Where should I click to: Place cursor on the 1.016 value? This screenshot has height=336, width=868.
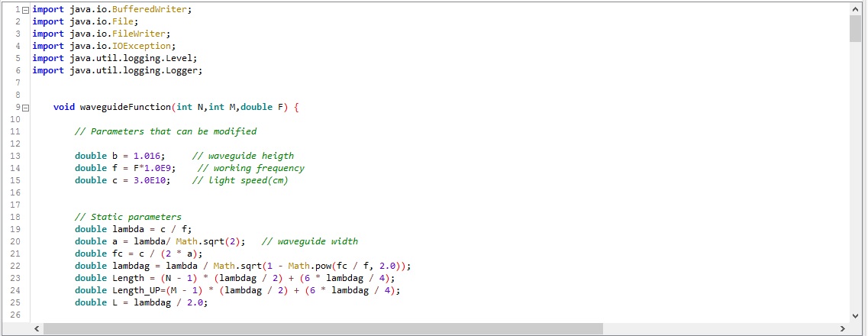tap(148, 156)
